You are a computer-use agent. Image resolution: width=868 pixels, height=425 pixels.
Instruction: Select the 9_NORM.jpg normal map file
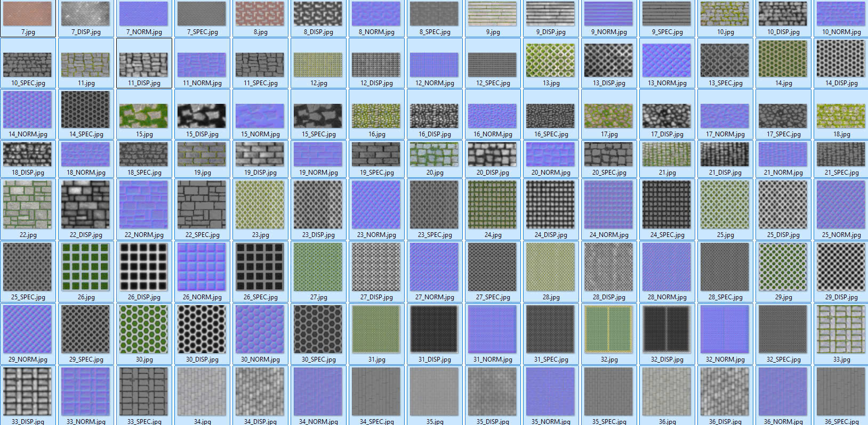click(608, 14)
